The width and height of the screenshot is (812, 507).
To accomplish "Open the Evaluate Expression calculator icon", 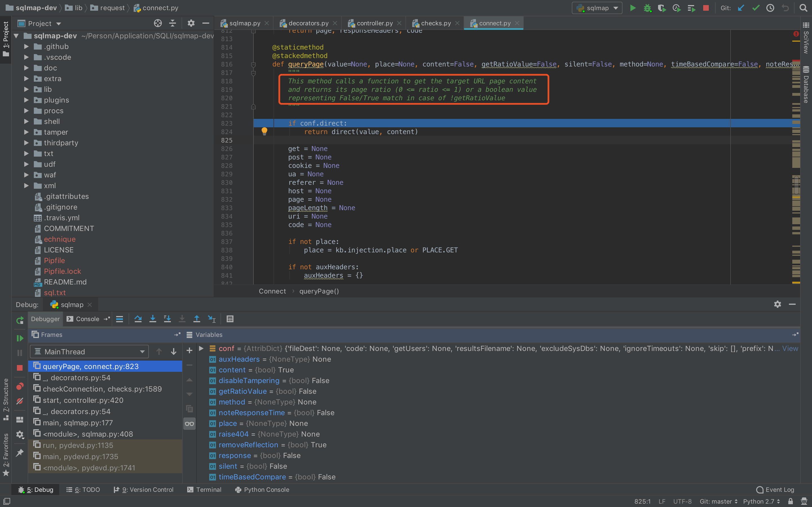I will coord(230,319).
